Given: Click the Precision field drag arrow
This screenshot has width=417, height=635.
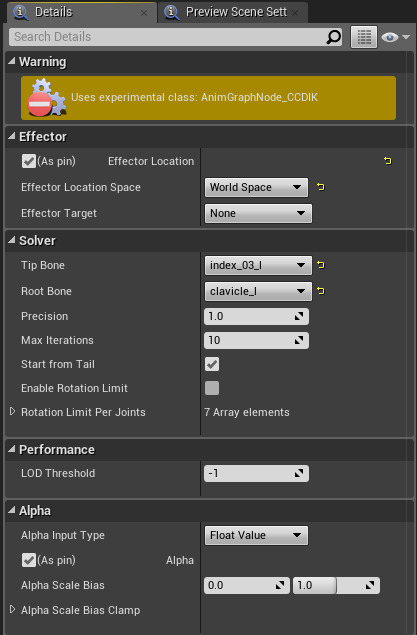Looking at the screenshot, I should point(299,316).
